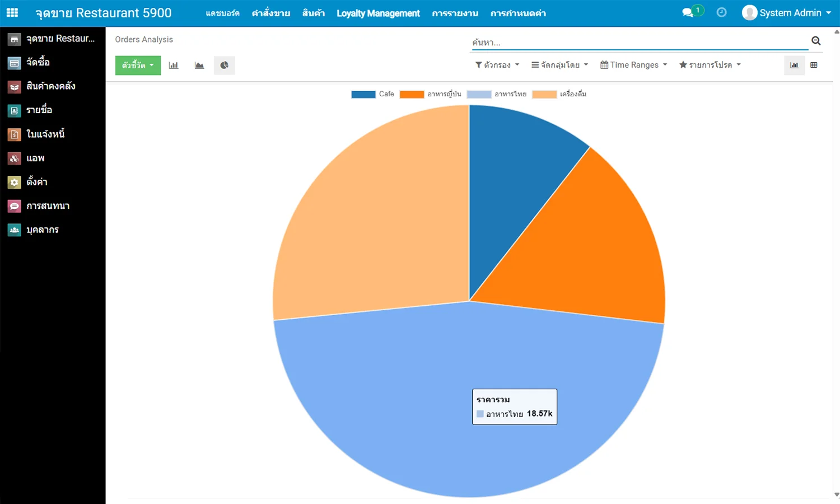The width and height of the screenshot is (840, 504).
Task: Switch to line chart view
Action: pos(199,66)
